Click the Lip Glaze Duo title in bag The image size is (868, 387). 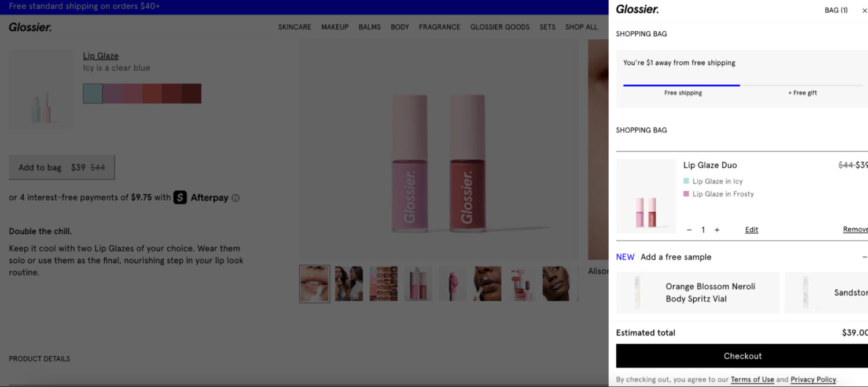(x=710, y=165)
